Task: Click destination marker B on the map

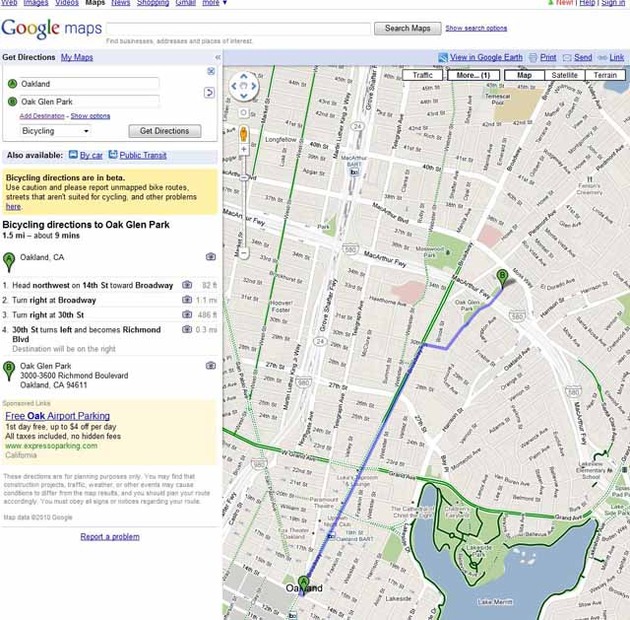Action: pyautogui.click(x=502, y=278)
